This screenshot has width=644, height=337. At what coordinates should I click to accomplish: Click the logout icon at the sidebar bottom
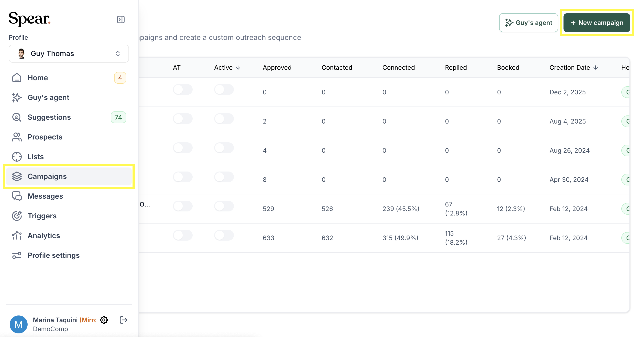[x=124, y=320]
